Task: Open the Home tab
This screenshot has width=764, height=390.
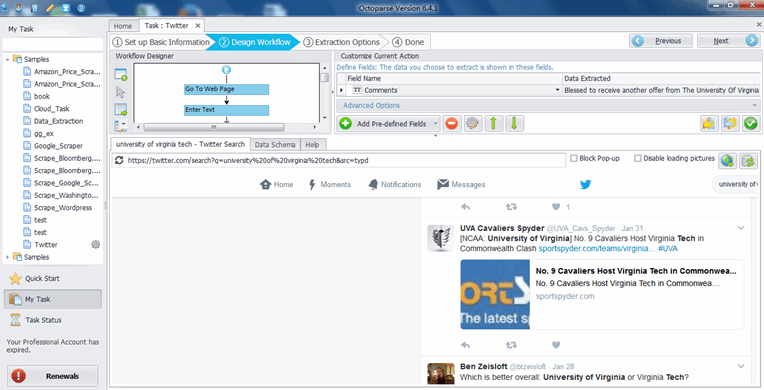Action: click(123, 26)
